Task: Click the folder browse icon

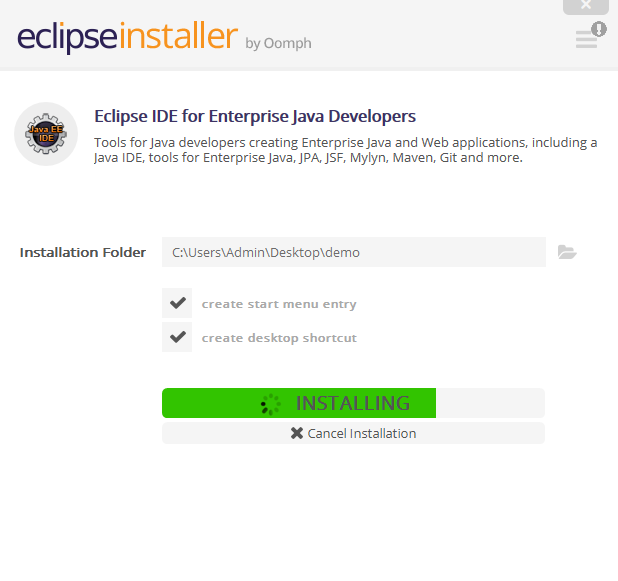Action: (567, 252)
